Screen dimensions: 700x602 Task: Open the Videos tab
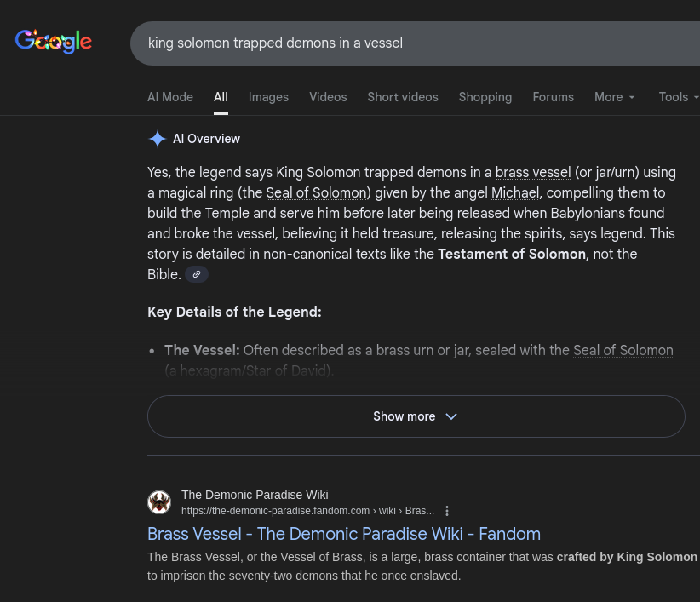328,97
